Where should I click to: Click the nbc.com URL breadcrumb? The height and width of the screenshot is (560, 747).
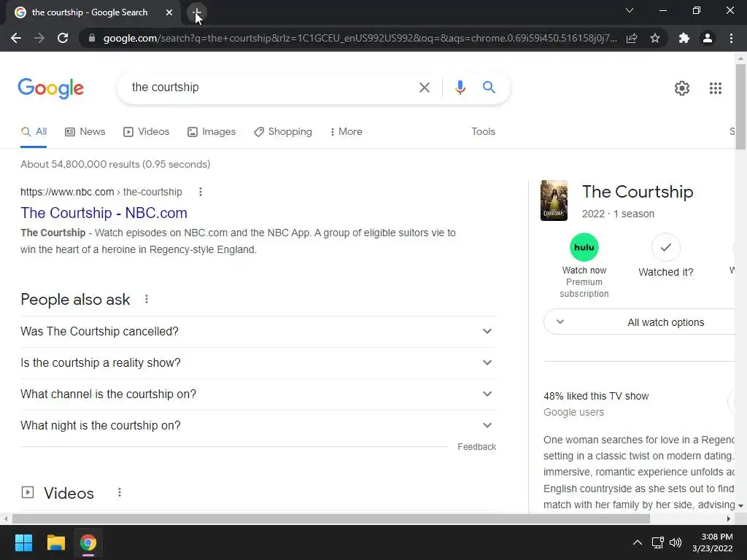click(101, 192)
